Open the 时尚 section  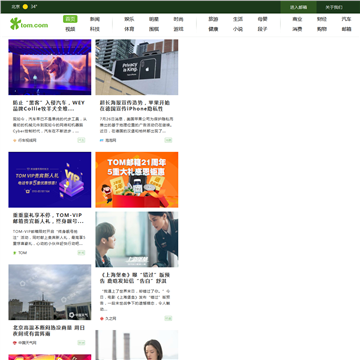tap(178, 19)
